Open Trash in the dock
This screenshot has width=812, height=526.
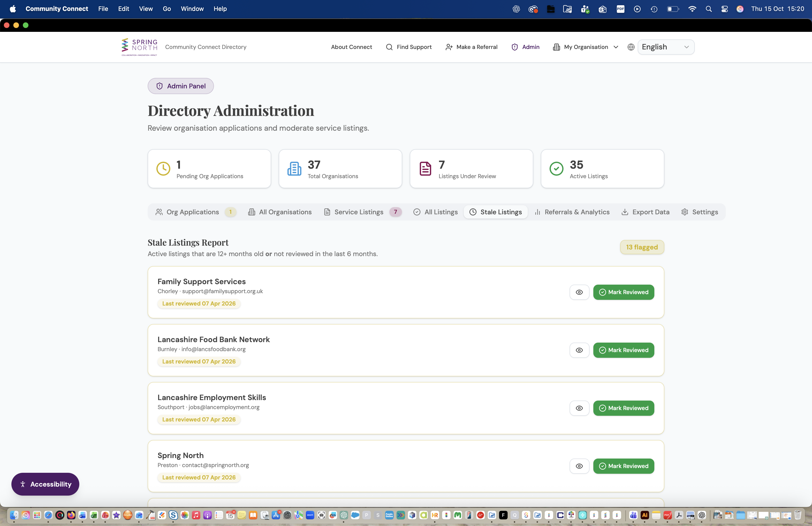[797, 515]
